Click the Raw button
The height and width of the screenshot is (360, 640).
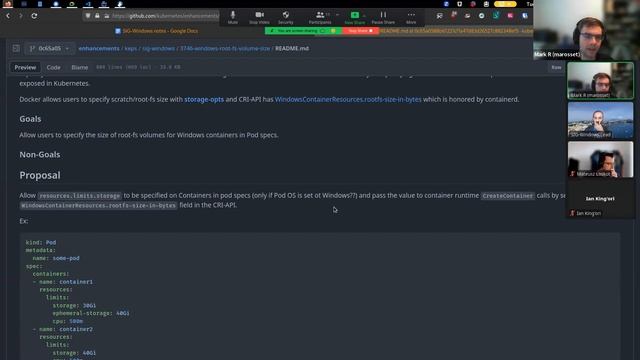point(556,67)
